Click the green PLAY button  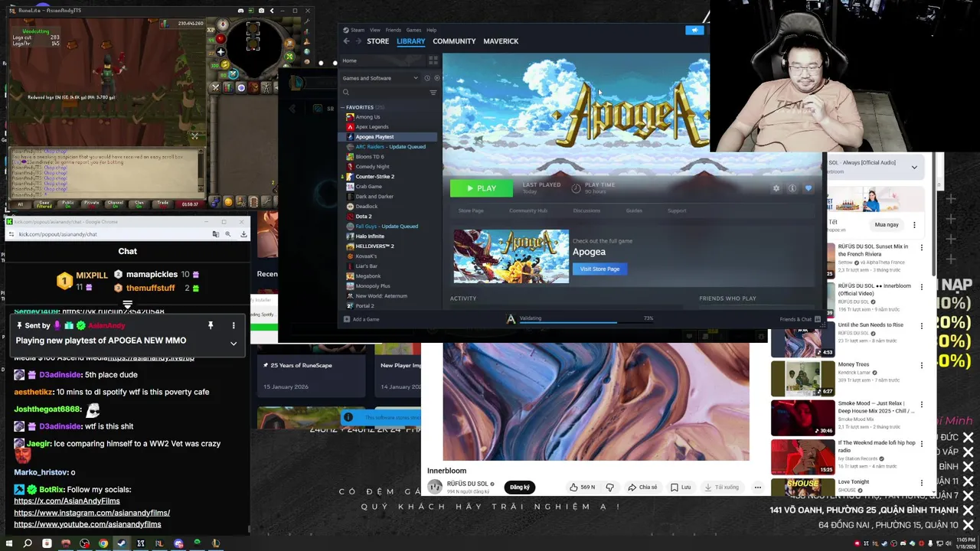(482, 188)
